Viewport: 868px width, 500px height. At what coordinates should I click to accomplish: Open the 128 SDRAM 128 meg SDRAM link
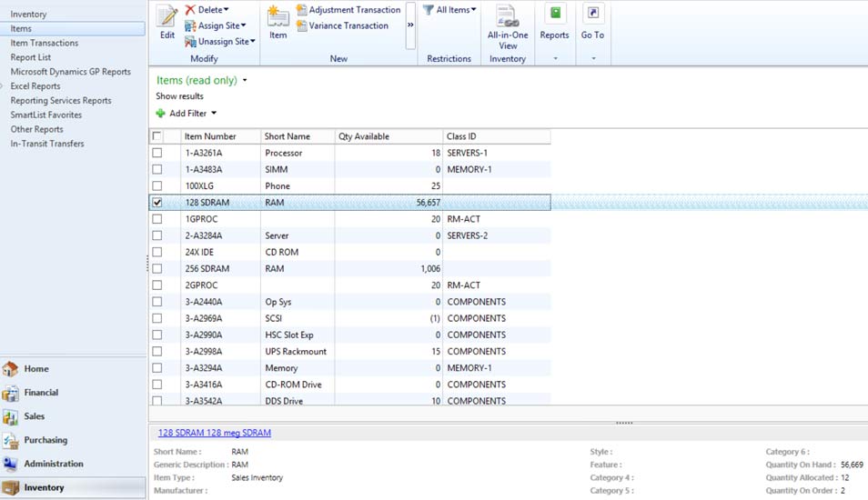[215, 433]
